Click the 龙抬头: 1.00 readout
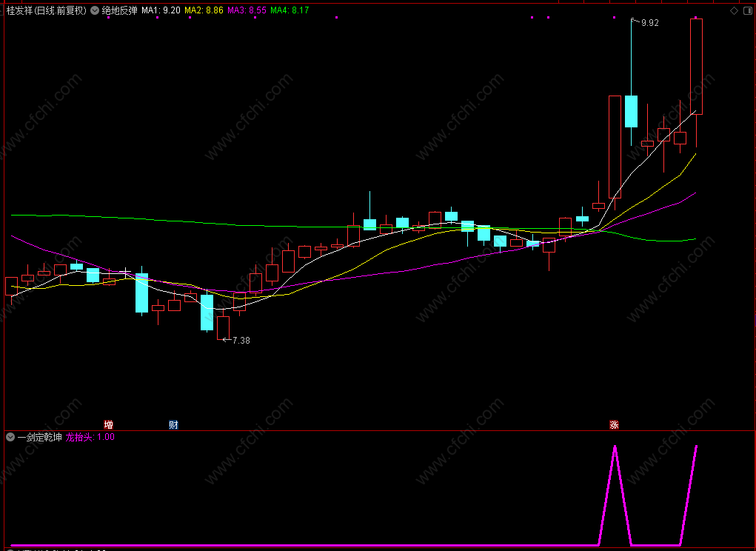Image resolution: width=756 pixels, height=551 pixels. [90, 437]
